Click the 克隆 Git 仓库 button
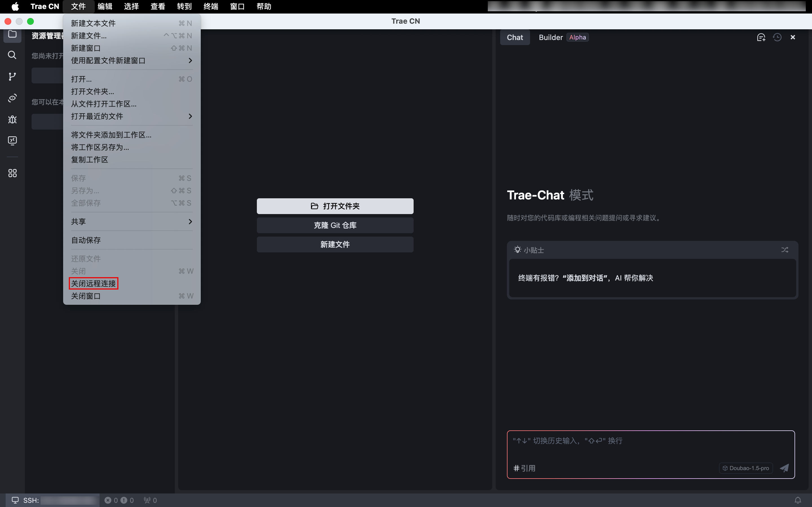Image resolution: width=812 pixels, height=507 pixels. [335, 225]
